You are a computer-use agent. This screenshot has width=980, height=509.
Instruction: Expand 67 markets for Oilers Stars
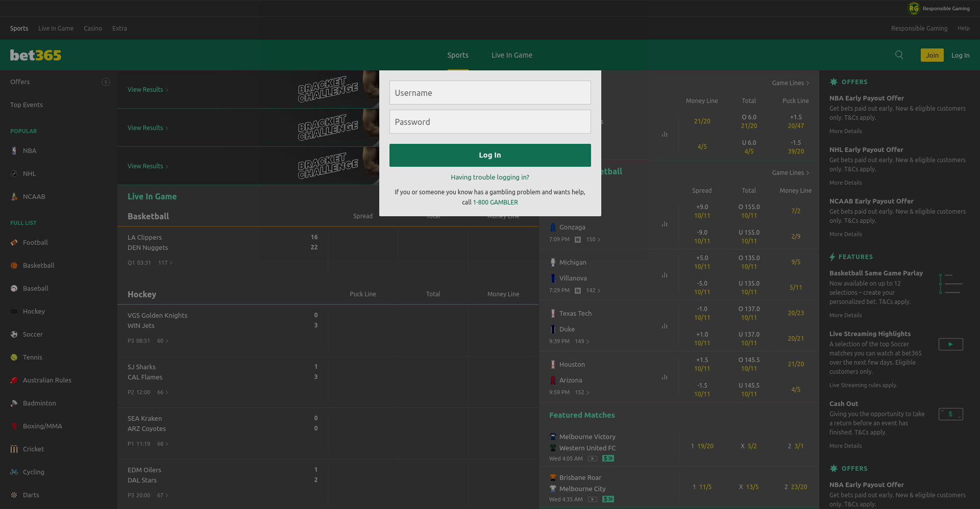(x=163, y=496)
